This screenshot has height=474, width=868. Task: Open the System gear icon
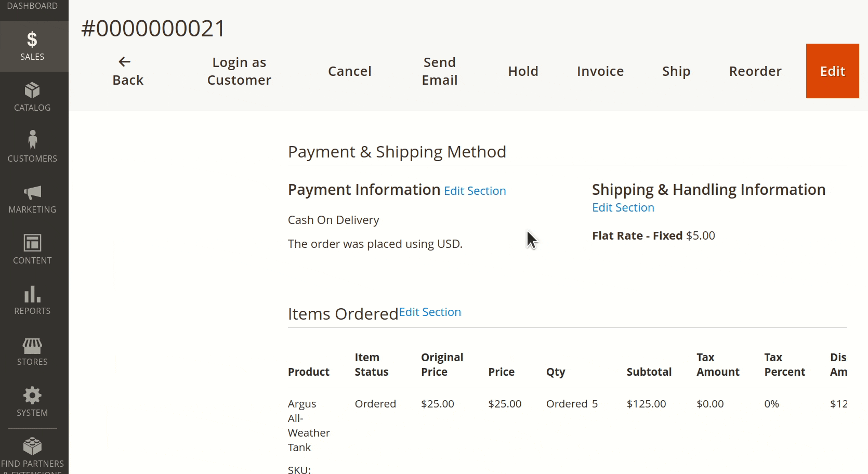tap(32, 396)
